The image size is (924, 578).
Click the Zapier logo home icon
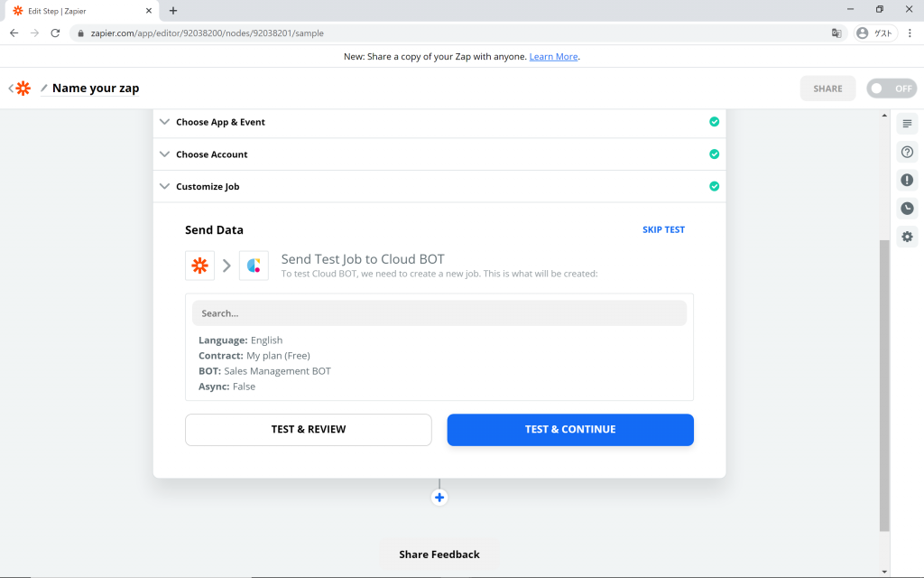23,89
